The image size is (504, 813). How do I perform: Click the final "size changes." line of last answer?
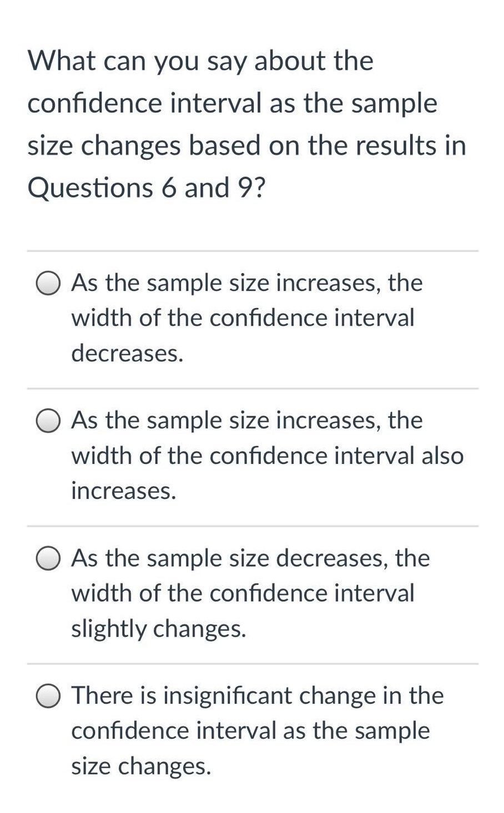point(142,766)
